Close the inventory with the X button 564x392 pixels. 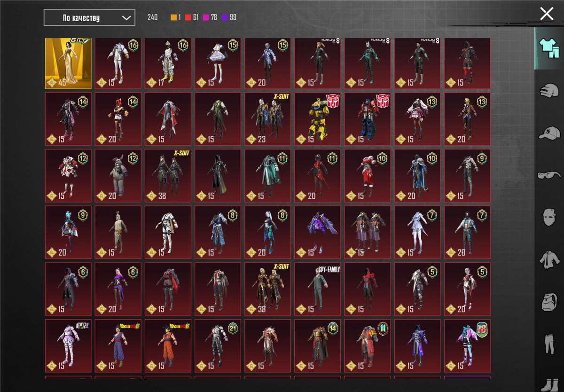click(547, 14)
